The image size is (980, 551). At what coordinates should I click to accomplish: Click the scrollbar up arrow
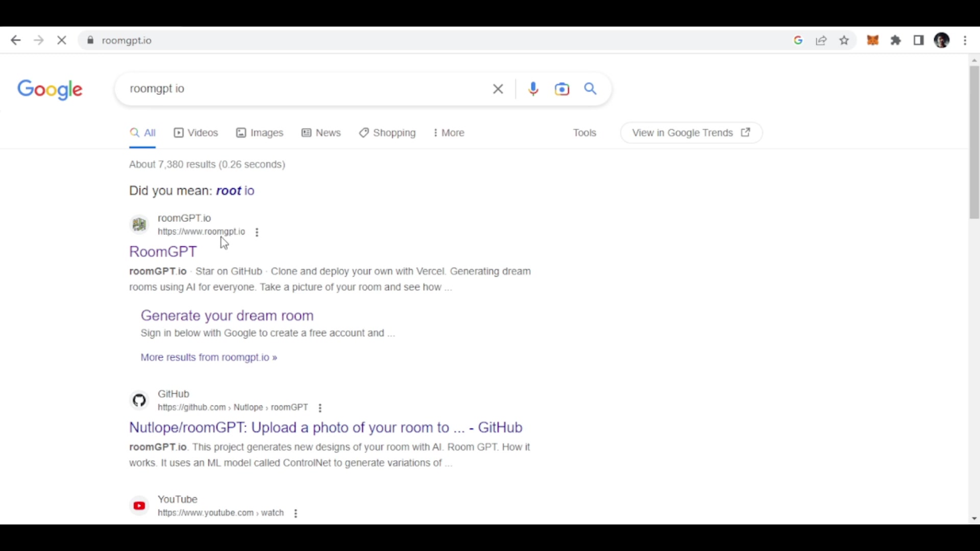[x=974, y=60]
